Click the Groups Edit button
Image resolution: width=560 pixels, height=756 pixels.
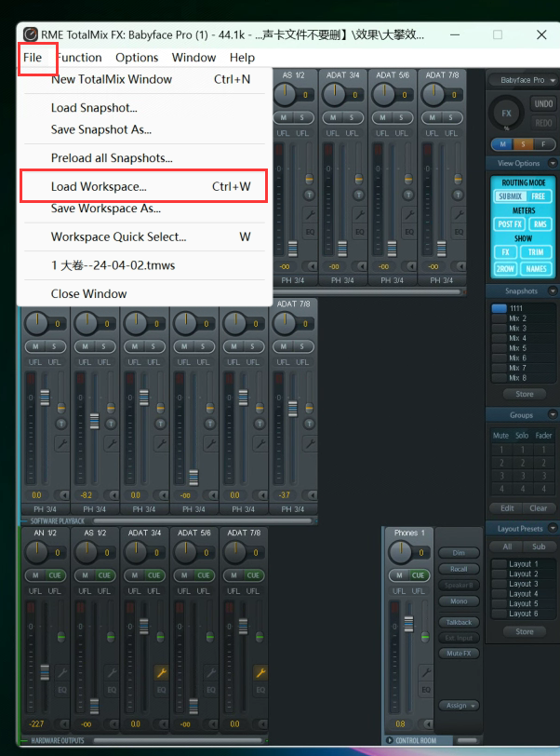click(507, 508)
